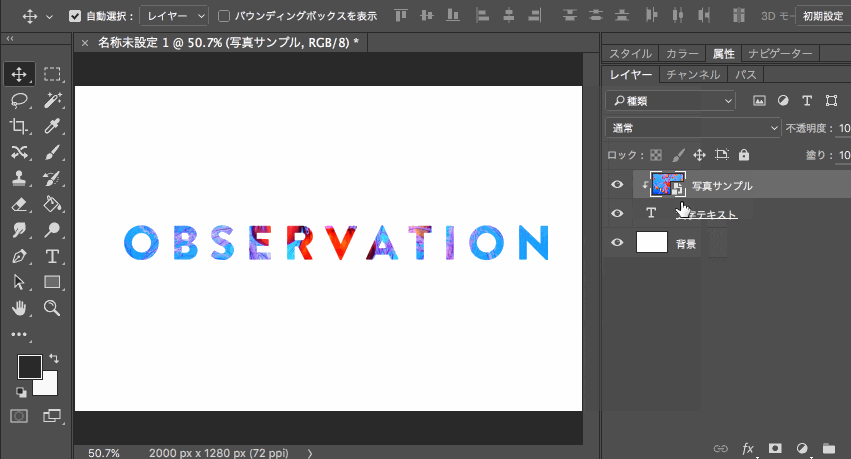Toggle lock transparent pixels
The height and width of the screenshot is (459, 851).
pos(656,155)
